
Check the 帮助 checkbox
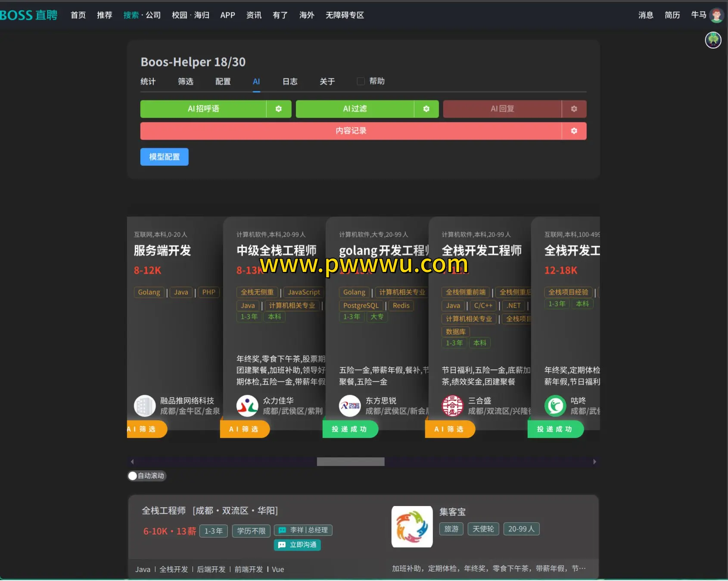coord(361,81)
